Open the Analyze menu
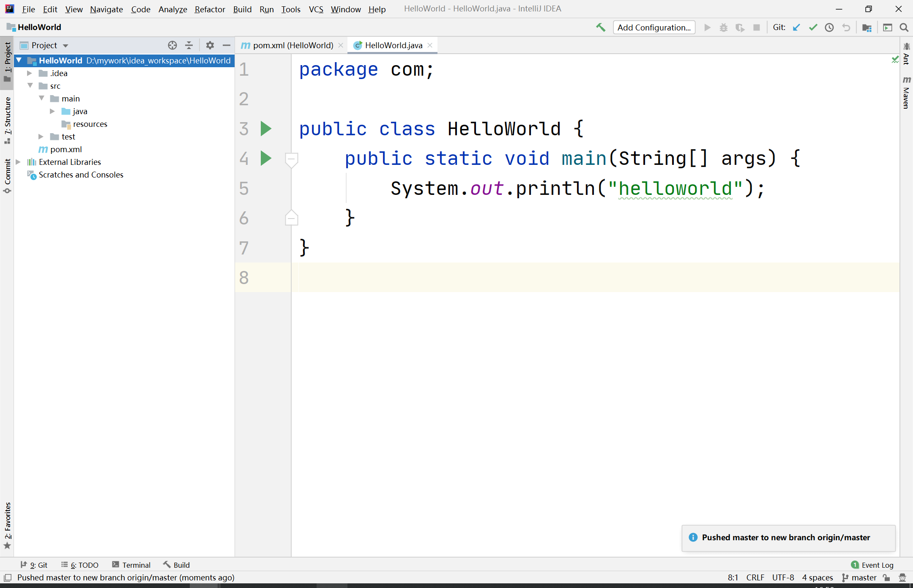This screenshot has width=913, height=588. pos(172,9)
